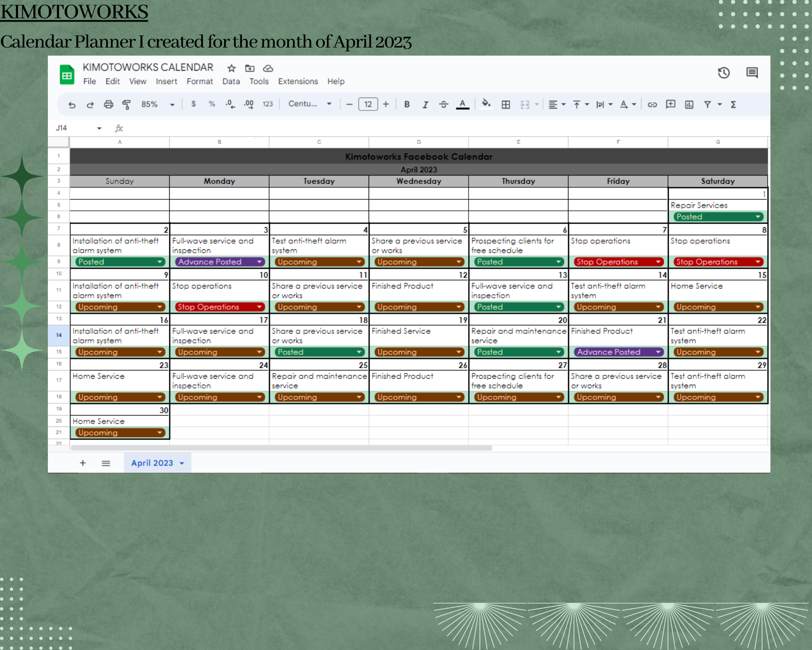Open more number formats 123
This screenshot has width=812, height=650.
[268, 104]
